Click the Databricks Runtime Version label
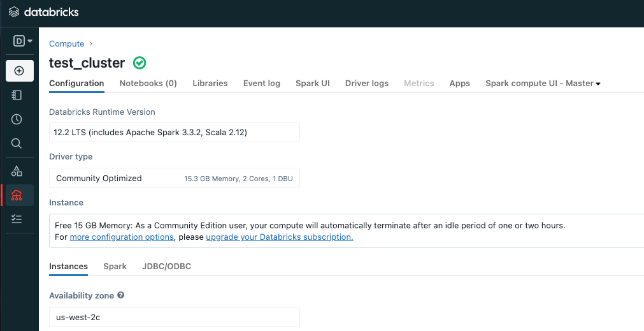This screenshot has height=331, width=644. tap(103, 112)
